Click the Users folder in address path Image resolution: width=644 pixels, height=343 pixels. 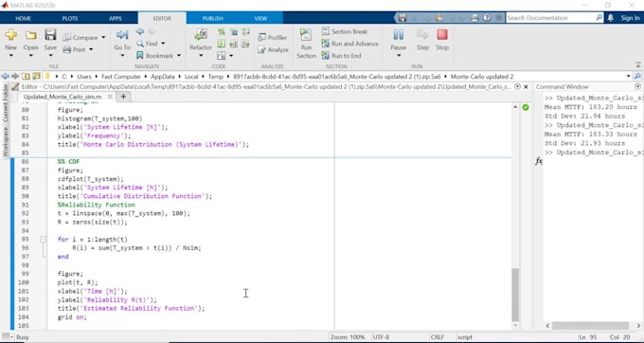pos(84,77)
